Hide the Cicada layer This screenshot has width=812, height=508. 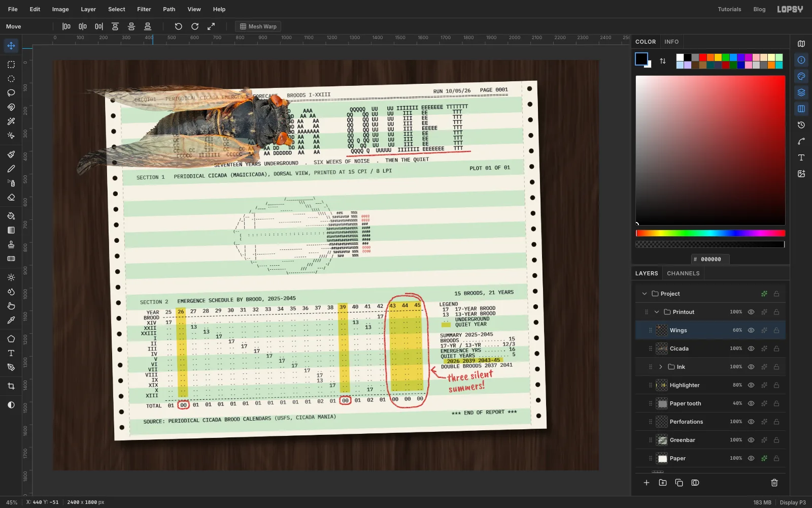click(751, 348)
